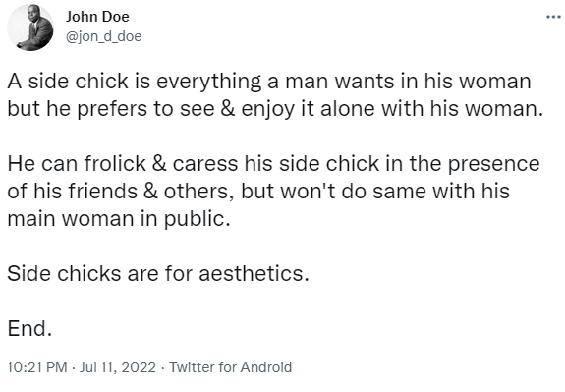Image resolution: width=565 pixels, height=392 pixels.
Task: Click the word "frolick" in the tweet
Action: point(115,163)
